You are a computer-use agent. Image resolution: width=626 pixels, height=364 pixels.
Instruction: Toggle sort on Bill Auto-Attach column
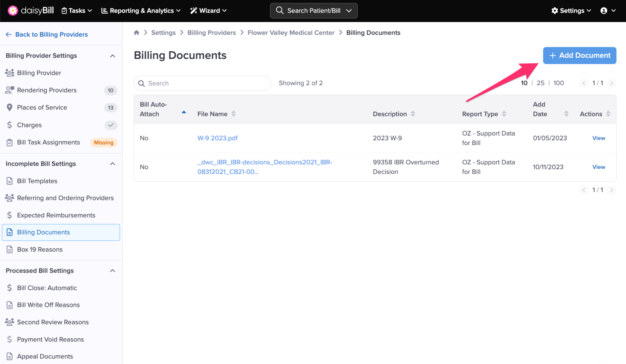pos(184,112)
